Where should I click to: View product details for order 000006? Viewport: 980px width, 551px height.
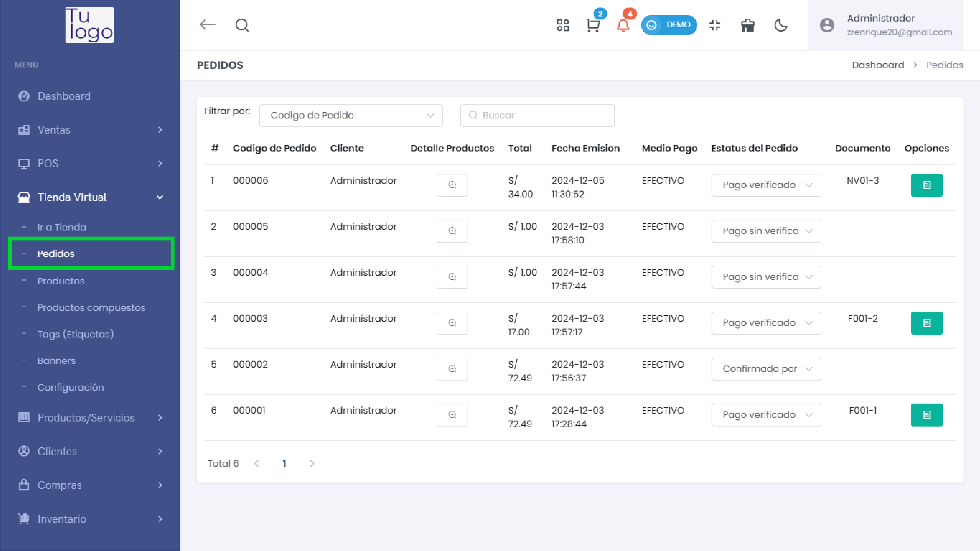pyautogui.click(x=452, y=185)
